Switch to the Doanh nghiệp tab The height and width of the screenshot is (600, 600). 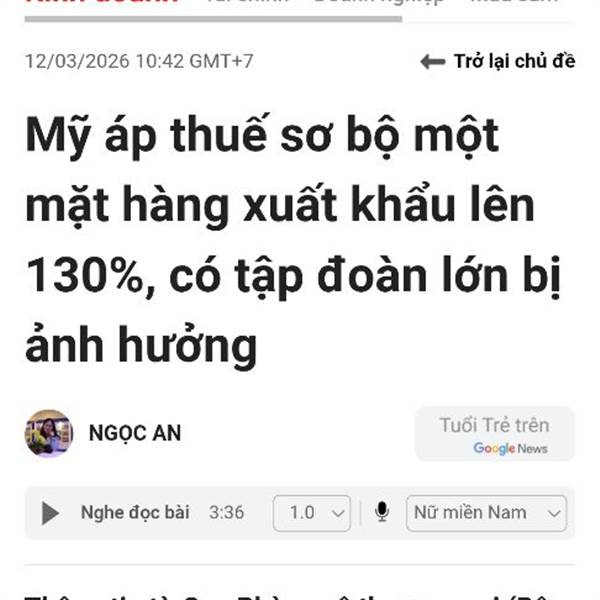point(378,2)
